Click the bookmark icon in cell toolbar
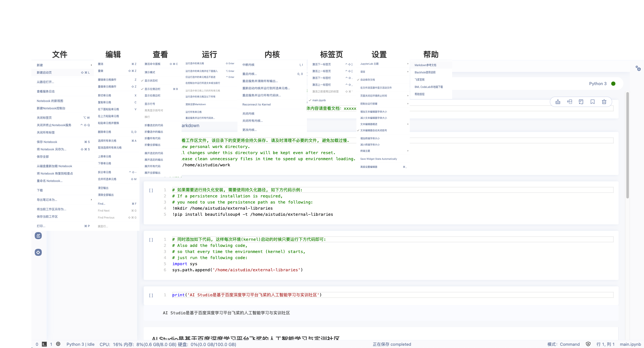The image size is (644, 348). (593, 102)
